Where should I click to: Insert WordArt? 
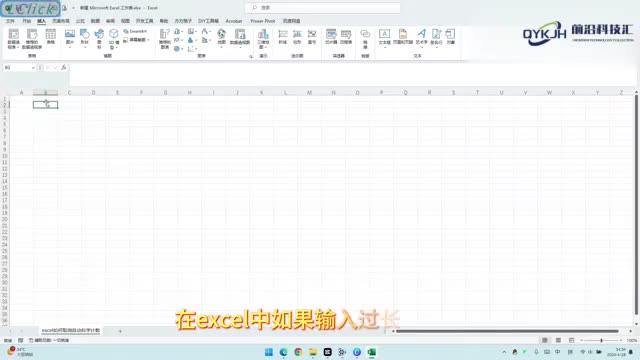(x=422, y=38)
